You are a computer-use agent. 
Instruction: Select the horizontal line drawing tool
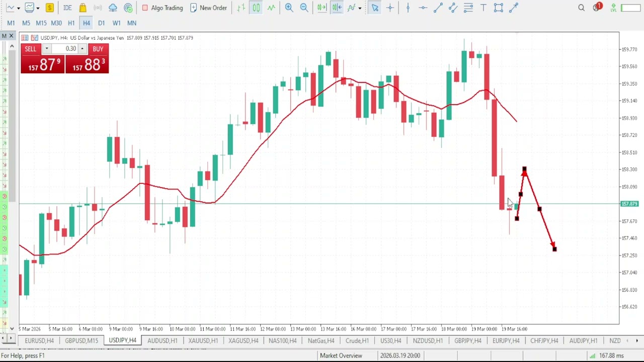423,8
